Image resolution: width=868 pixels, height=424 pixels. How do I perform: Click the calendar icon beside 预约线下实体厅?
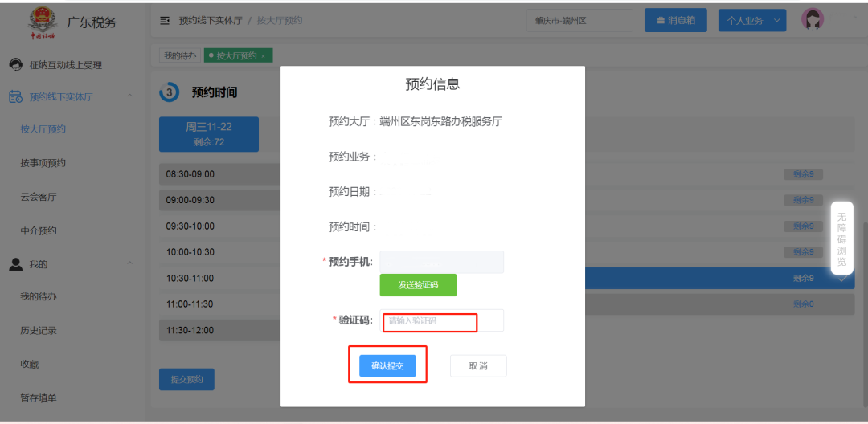15,96
